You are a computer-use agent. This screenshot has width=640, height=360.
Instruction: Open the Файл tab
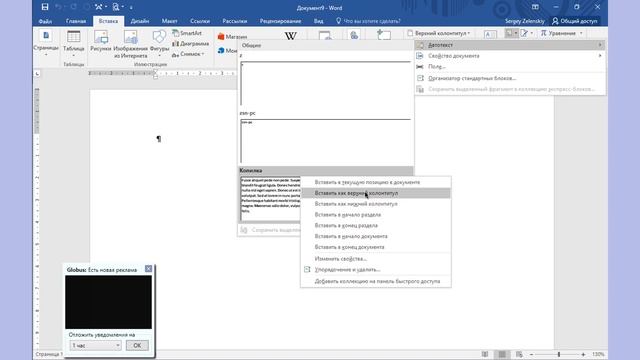tap(45, 21)
